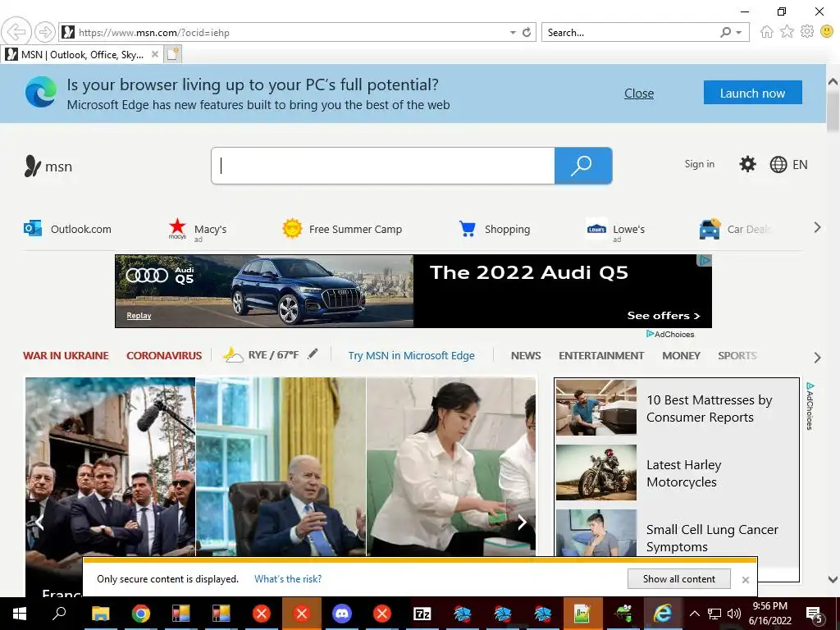Open a new tab button

click(173, 54)
